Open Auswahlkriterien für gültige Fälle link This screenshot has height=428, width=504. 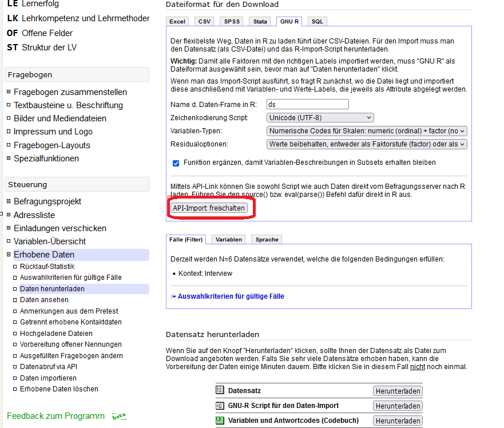click(x=231, y=296)
